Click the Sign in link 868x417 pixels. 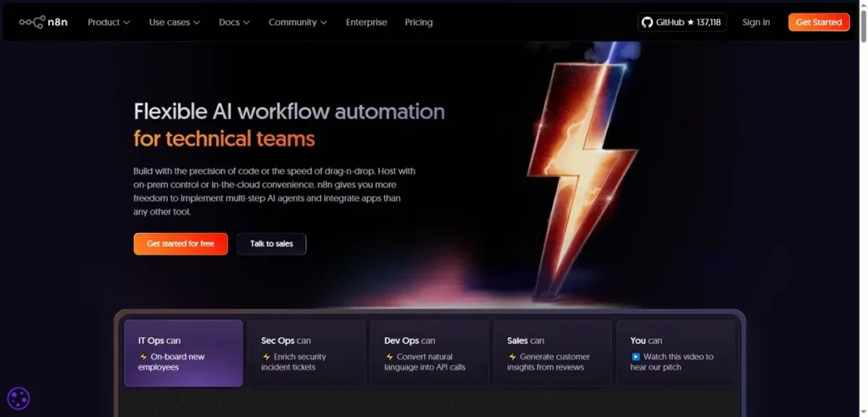[x=756, y=22]
